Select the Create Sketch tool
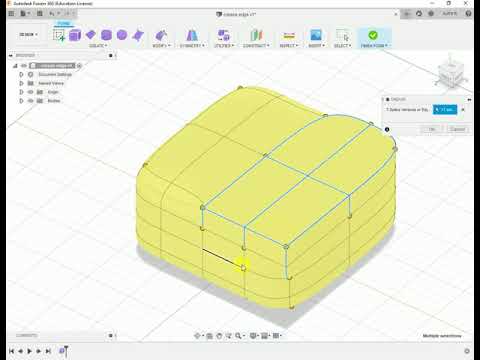 pos(59,35)
